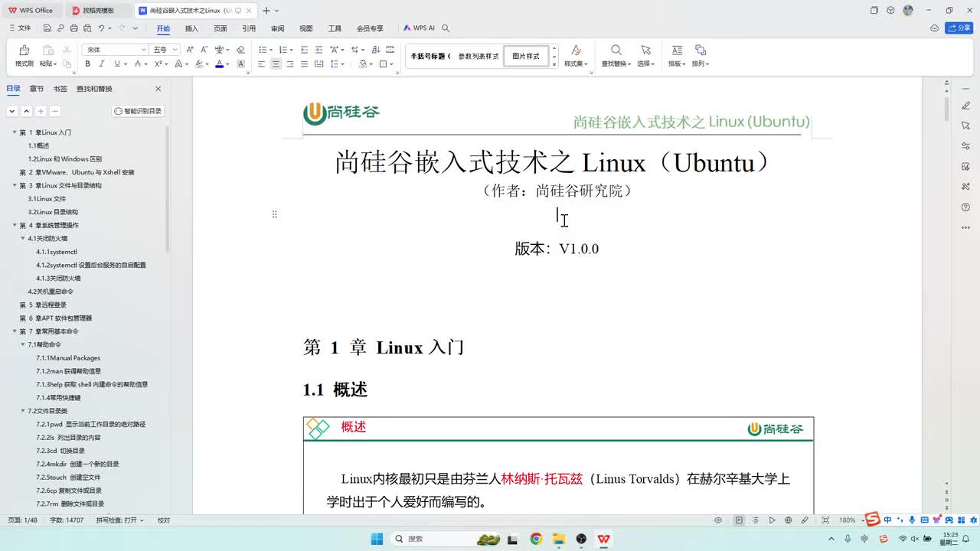Click the increase indent icon
This screenshot has height=551, width=980.
click(318, 50)
